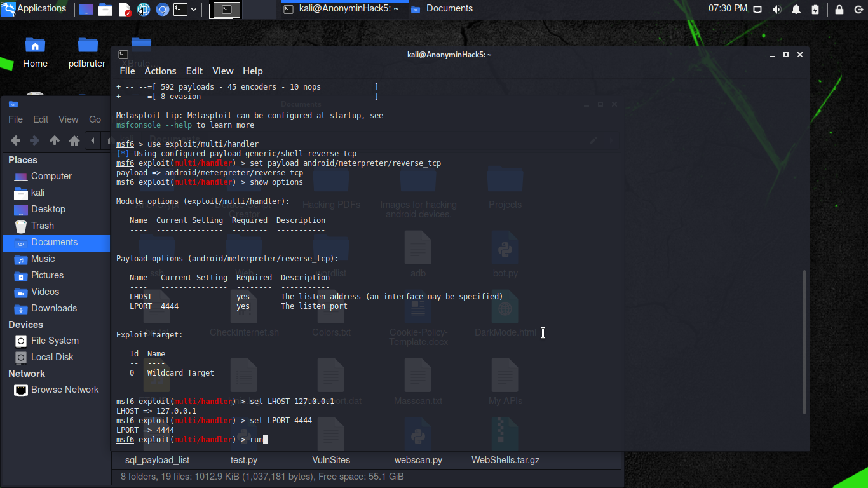The width and height of the screenshot is (868, 488).
Task: Launch the web browser globe icon
Action: (x=144, y=10)
